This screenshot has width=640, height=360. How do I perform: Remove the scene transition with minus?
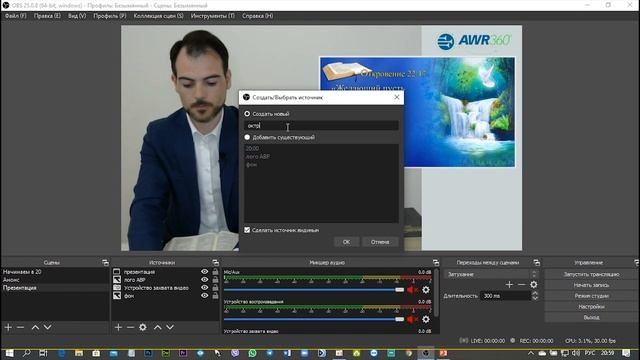[521, 284]
